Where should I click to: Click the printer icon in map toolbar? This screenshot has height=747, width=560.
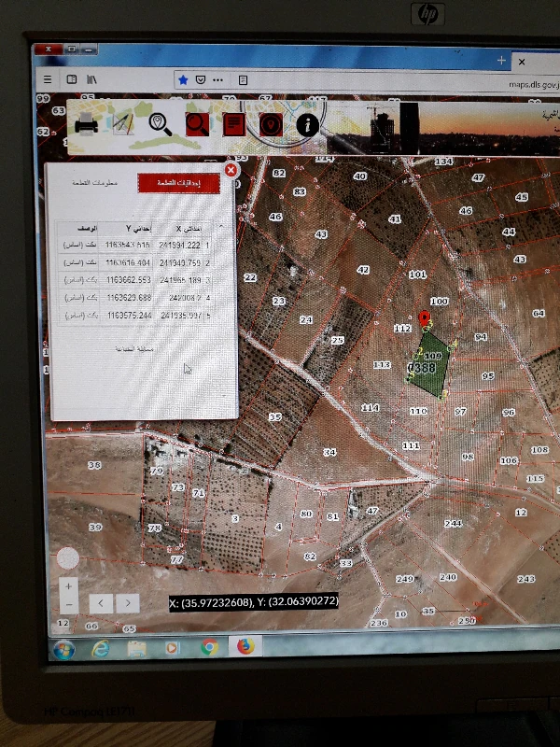86,124
